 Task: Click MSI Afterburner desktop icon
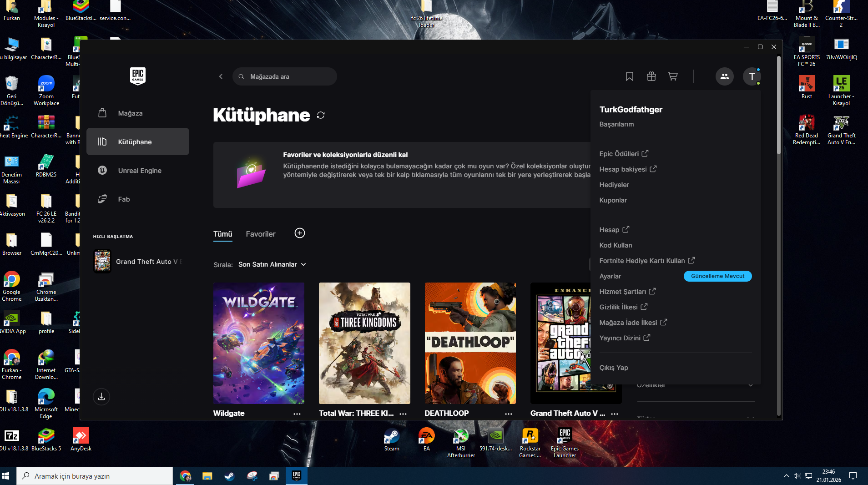461,443
